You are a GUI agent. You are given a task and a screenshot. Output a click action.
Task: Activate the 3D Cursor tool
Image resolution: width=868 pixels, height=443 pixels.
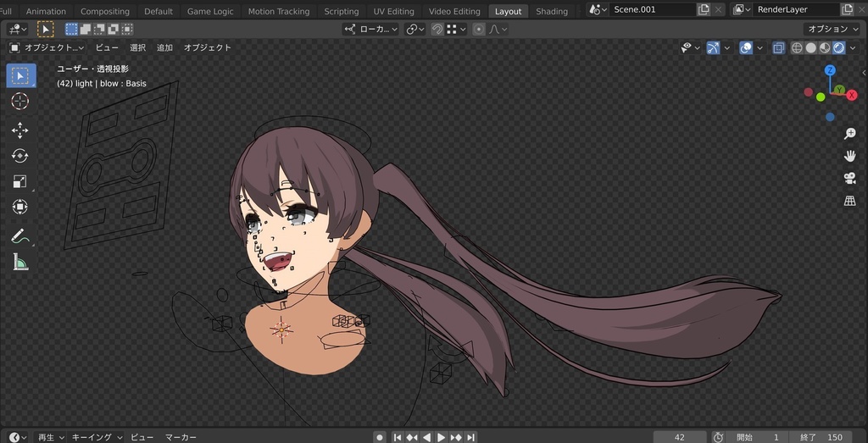[x=20, y=101]
